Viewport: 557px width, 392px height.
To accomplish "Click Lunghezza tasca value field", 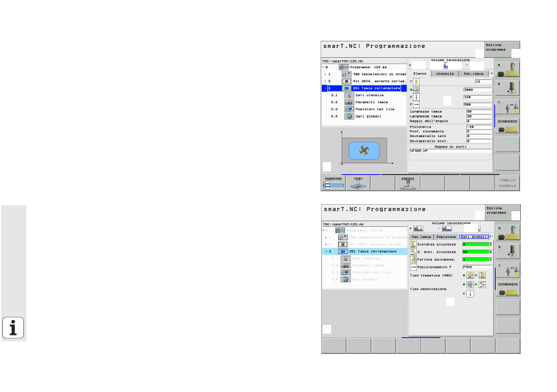I will pos(479,111).
